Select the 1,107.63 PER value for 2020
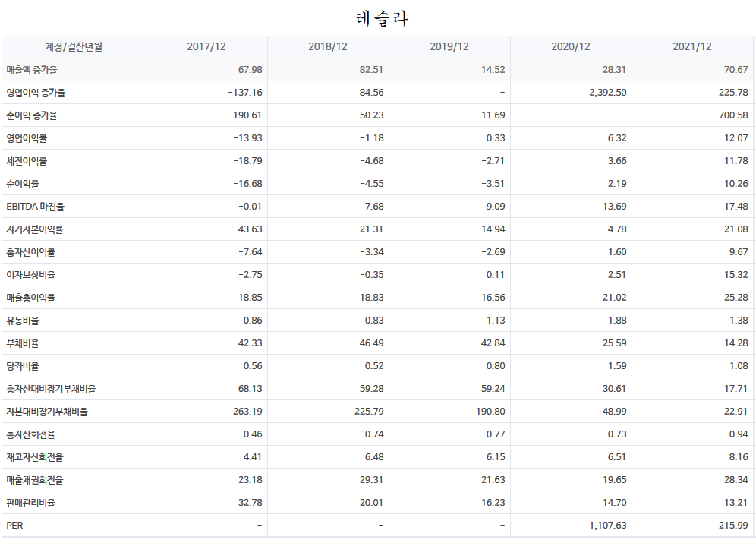 [x=606, y=526]
